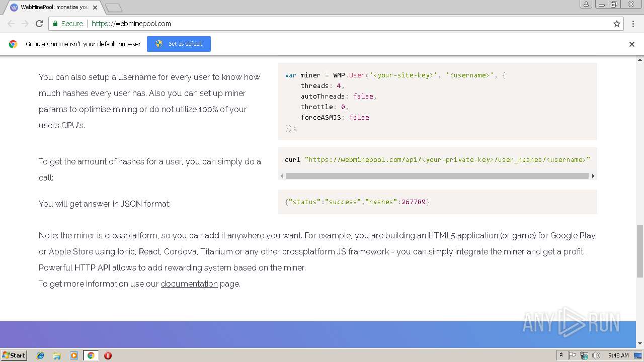Click the red stop-sign taskbar icon

(108, 355)
